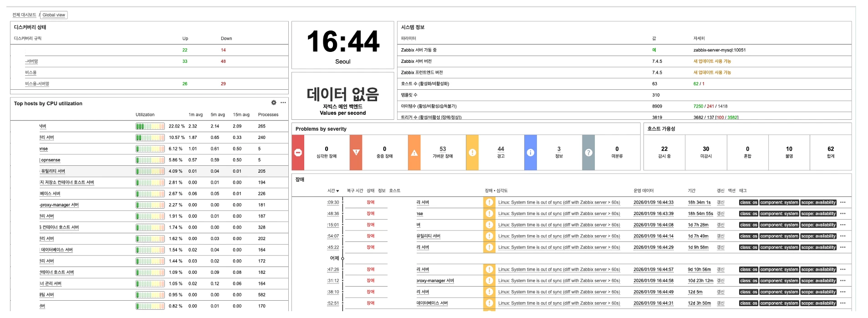
Task: Sort problems by the 시간 column arrow
Action: [x=333, y=191]
